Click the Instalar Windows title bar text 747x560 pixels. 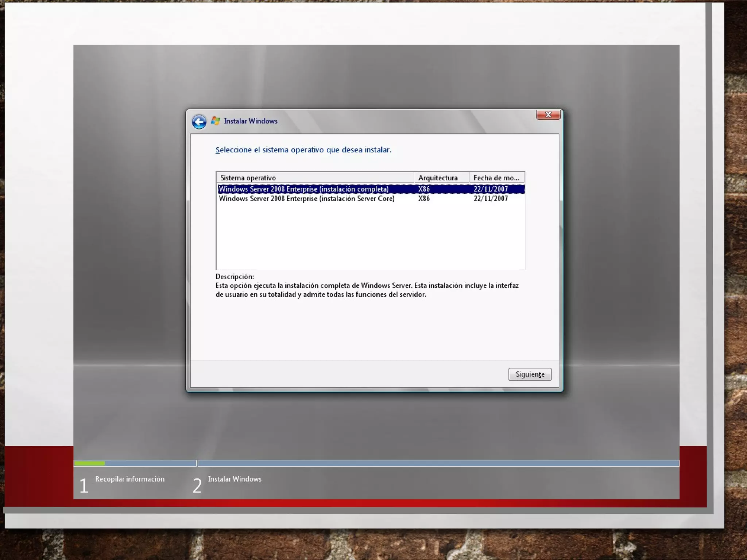[251, 121]
